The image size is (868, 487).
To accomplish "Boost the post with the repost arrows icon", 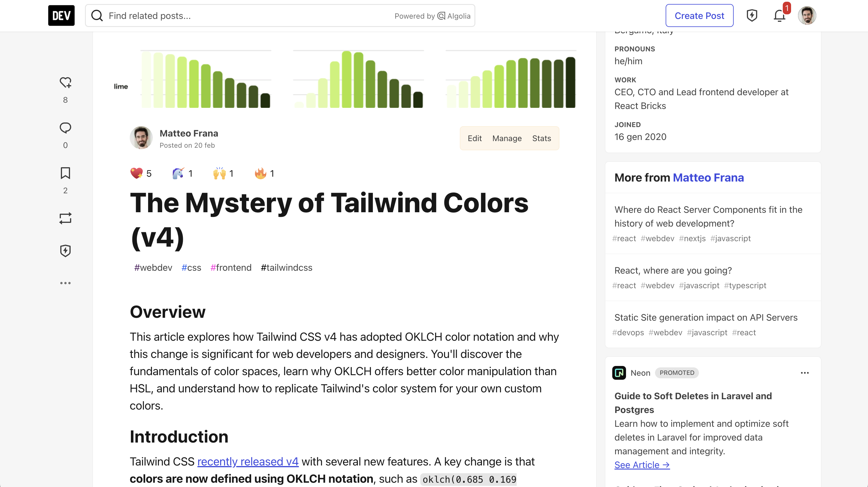I will (65, 218).
